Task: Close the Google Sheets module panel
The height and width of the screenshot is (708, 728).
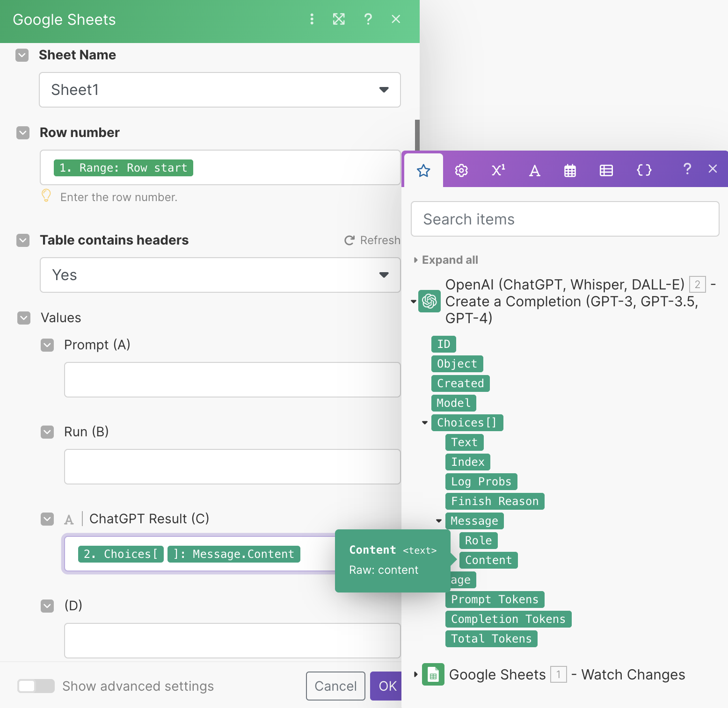Action: 396,19
